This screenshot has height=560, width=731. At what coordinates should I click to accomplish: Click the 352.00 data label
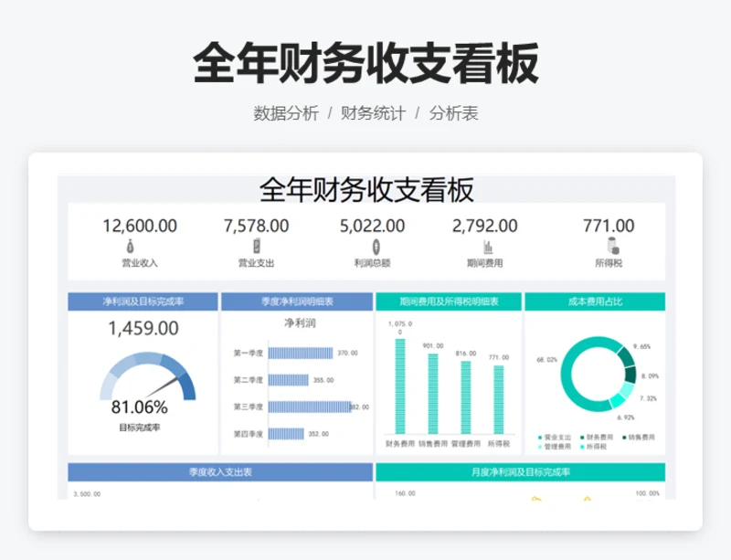click(x=318, y=434)
